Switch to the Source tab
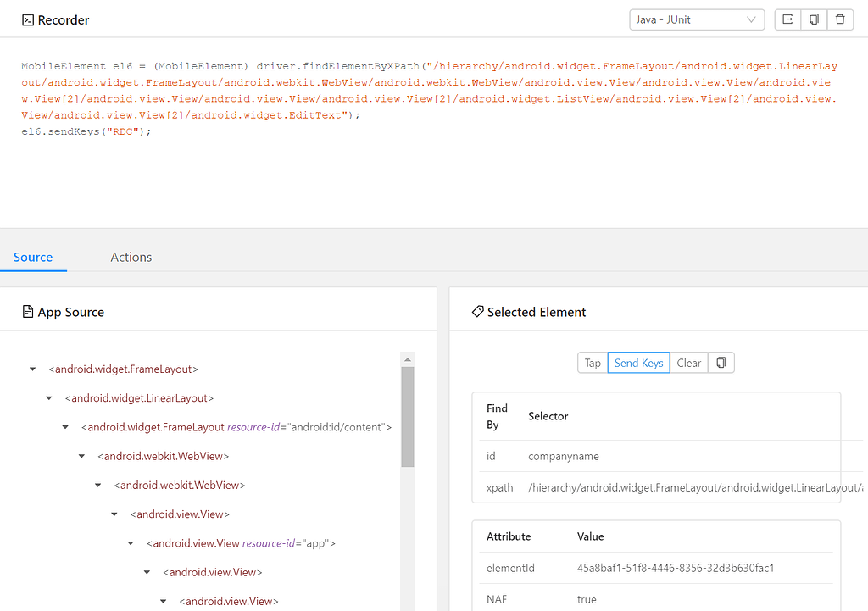The image size is (868, 611). coord(33,257)
